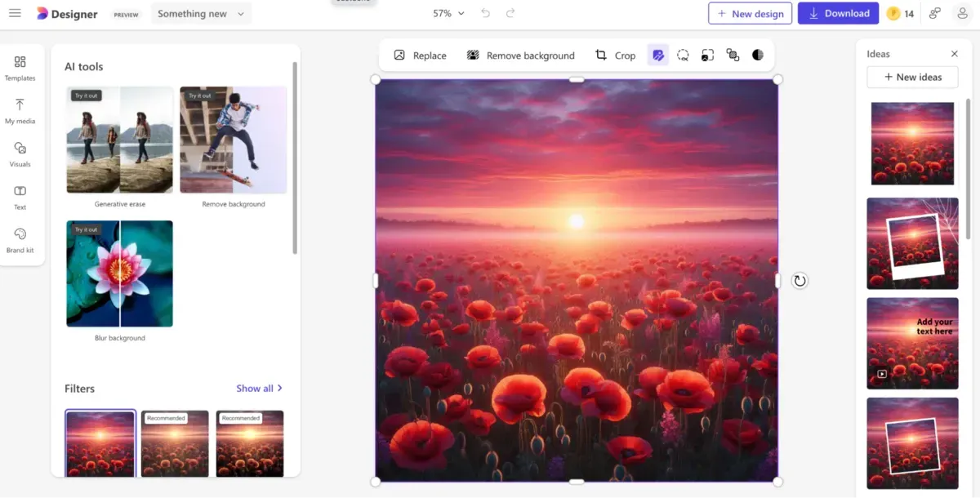Open the Visuals panel
The height and width of the screenshot is (498, 980).
coord(20,154)
